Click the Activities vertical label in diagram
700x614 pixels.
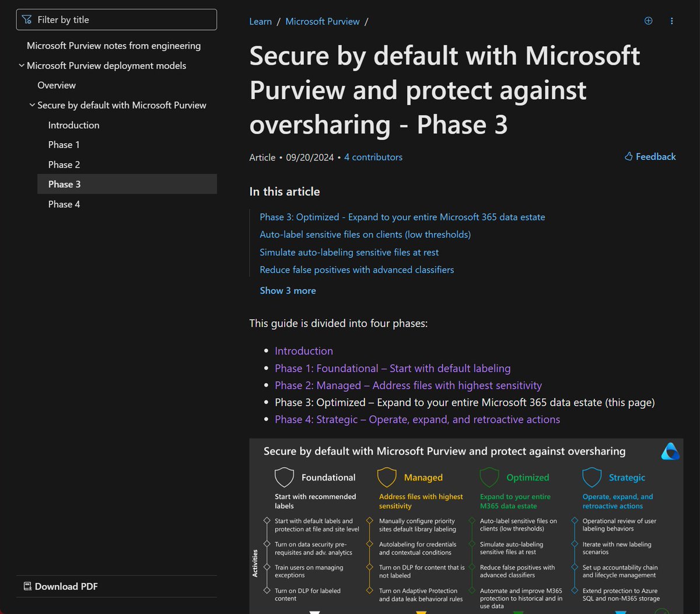coord(255,563)
